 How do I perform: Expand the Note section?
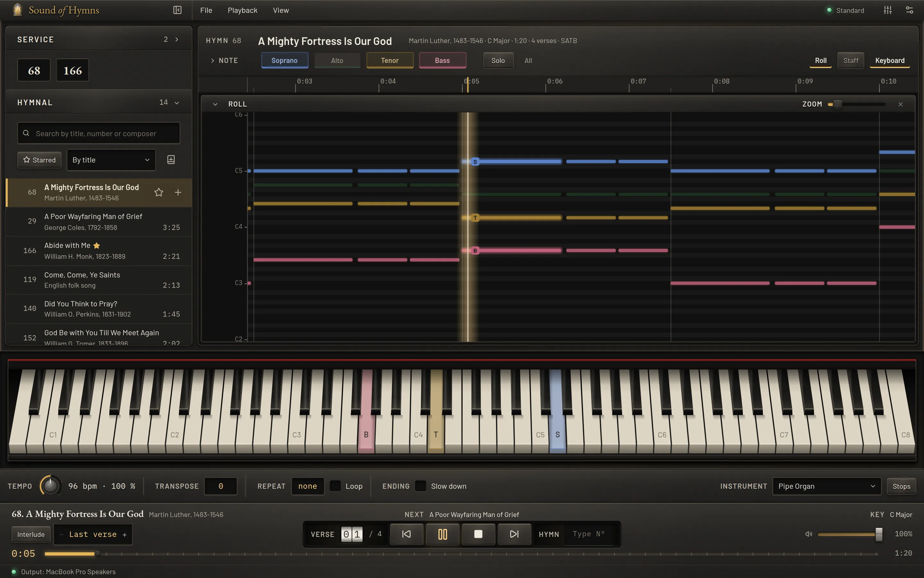pos(225,60)
